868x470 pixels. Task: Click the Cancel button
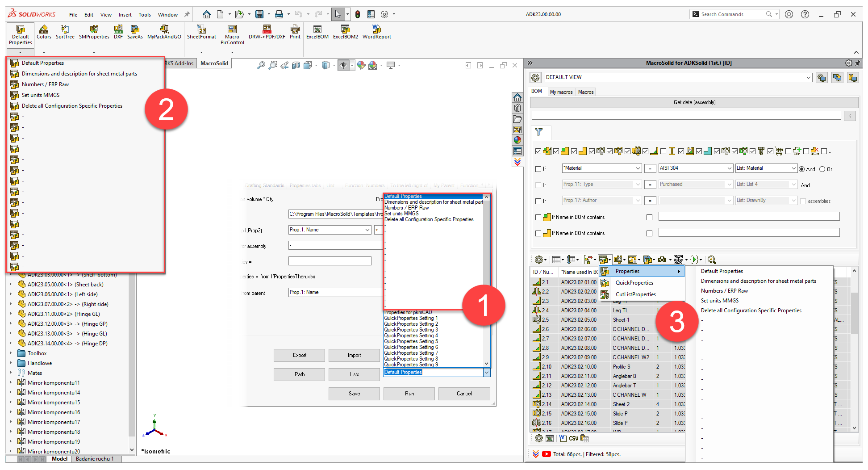[464, 394]
